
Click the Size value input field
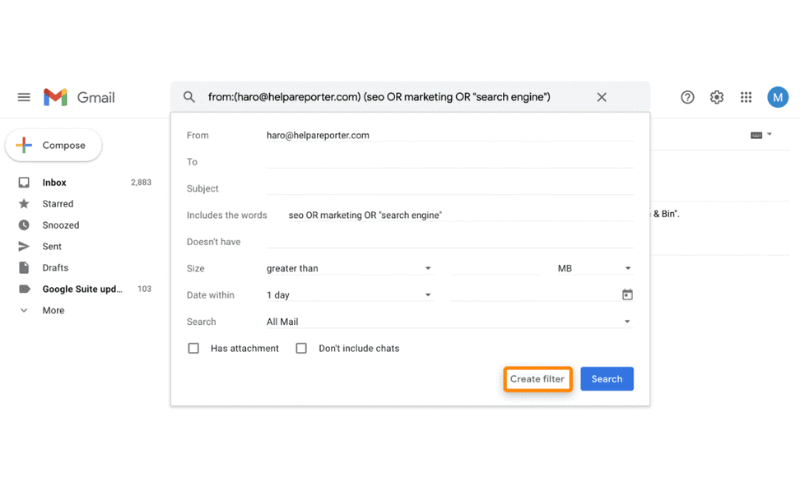496,268
